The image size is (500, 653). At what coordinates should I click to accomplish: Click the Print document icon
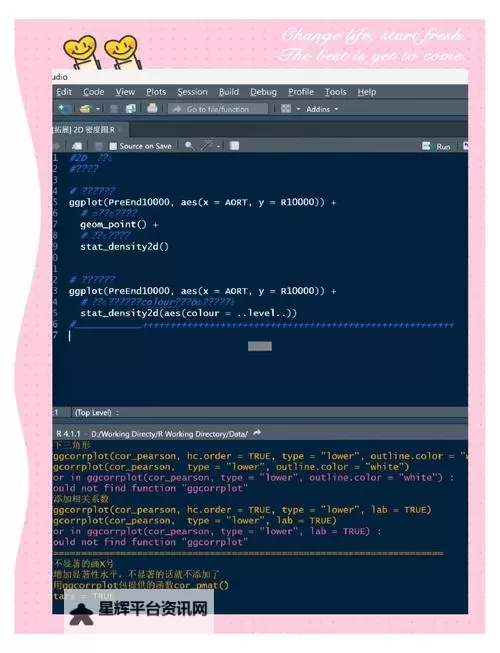[152, 109]
